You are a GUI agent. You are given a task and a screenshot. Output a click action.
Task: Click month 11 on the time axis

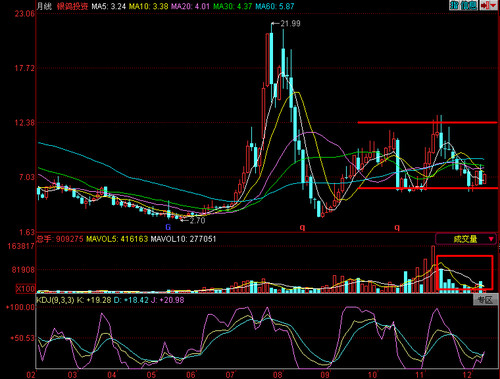click(420, 375)
